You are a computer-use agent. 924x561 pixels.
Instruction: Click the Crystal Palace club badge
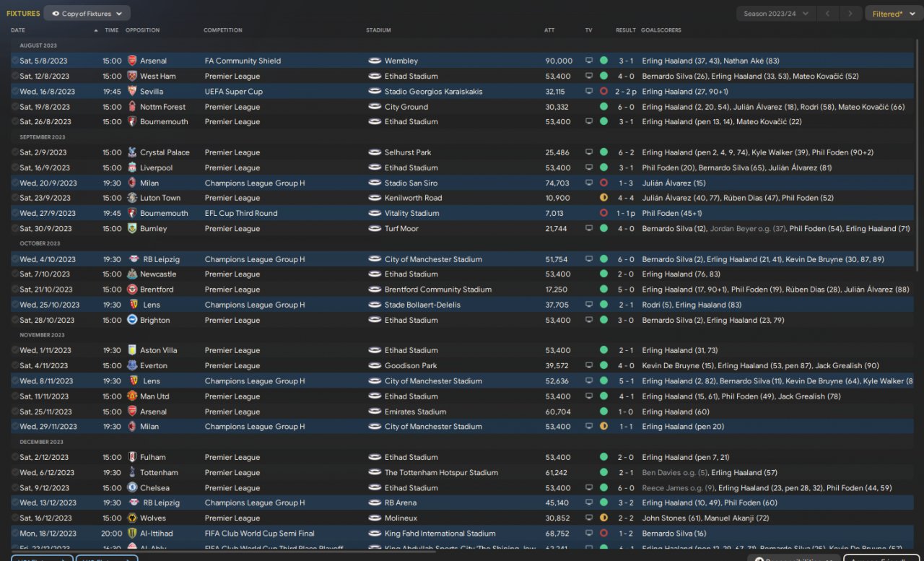[132, 152]
